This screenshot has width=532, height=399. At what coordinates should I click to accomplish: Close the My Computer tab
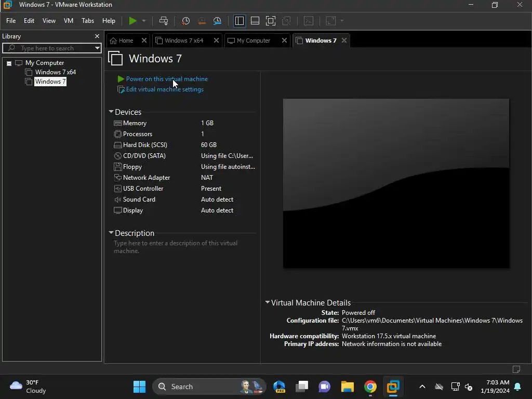[284, 41]
